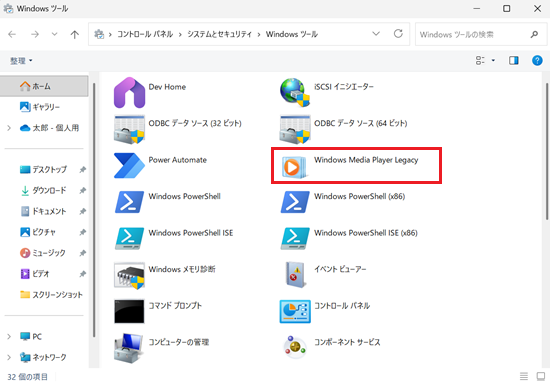This screenshot has height=382, width=550.
Task: Select ネットワーク in navigation pane
Action: (43, 357)
